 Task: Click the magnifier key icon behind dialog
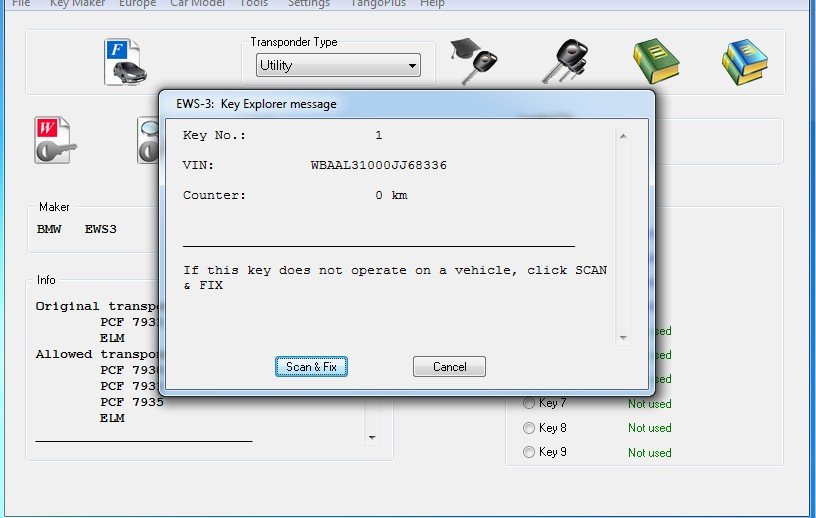[148, 140]
